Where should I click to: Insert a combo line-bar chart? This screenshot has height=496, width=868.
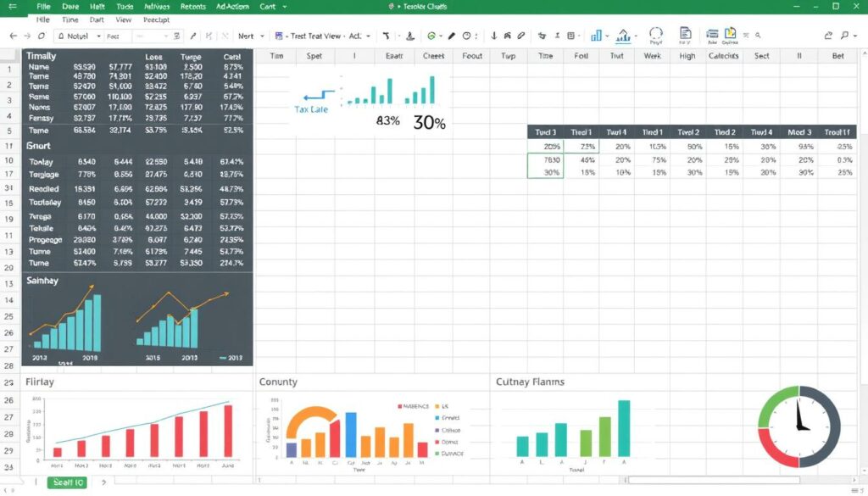(x=623, y=36)
